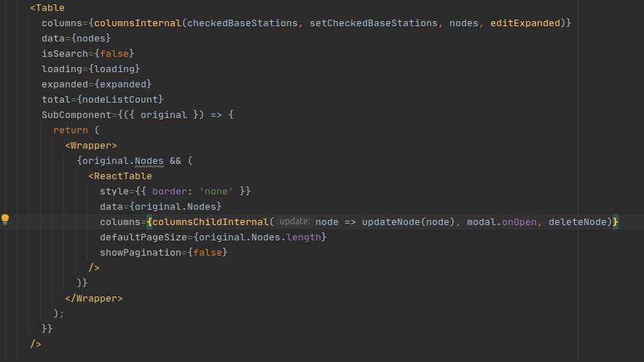Click the highlighted closing yellow brace
Image resolution: width=644 pixels, height=362 pixels.
click(x=616, y=222)
